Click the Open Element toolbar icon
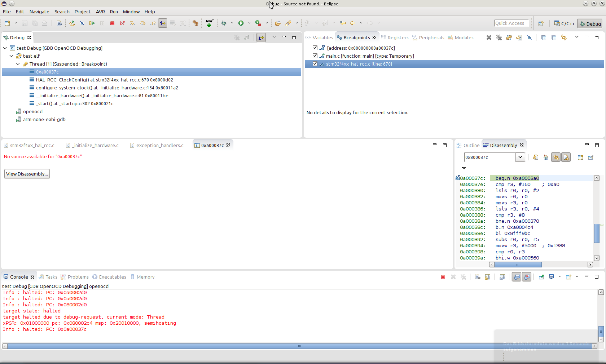 point(278,23)
